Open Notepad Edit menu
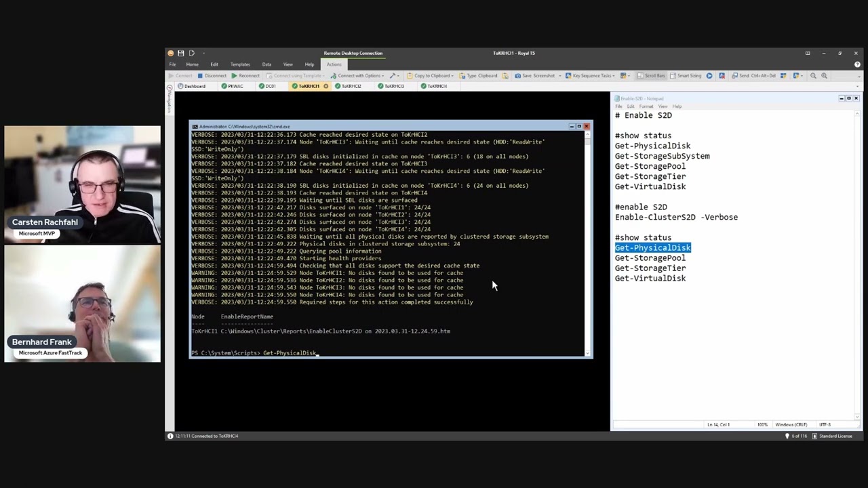The height and width of the screenshot is (488, 868). [631, 106]
